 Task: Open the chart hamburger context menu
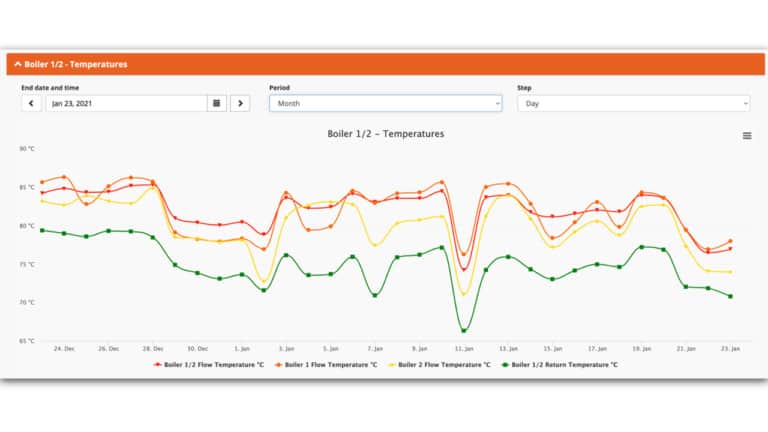(746, 136)
